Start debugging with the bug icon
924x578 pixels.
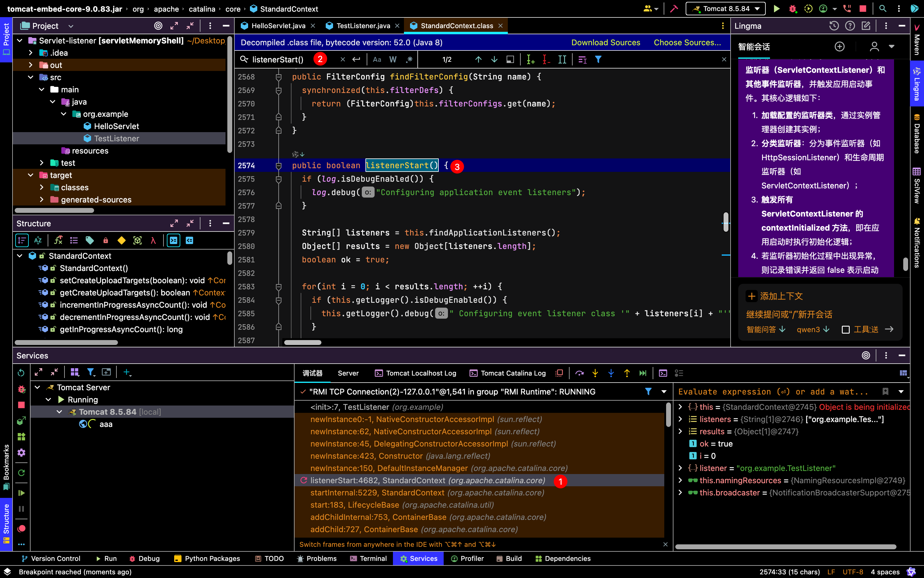coord(792,9)
